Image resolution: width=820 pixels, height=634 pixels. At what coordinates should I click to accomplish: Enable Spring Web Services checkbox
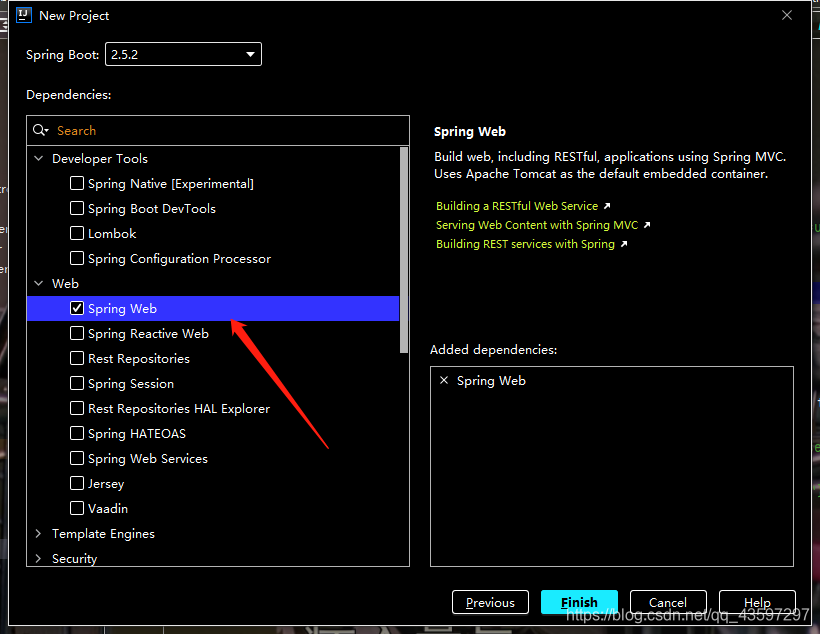(x=77, y=458)
